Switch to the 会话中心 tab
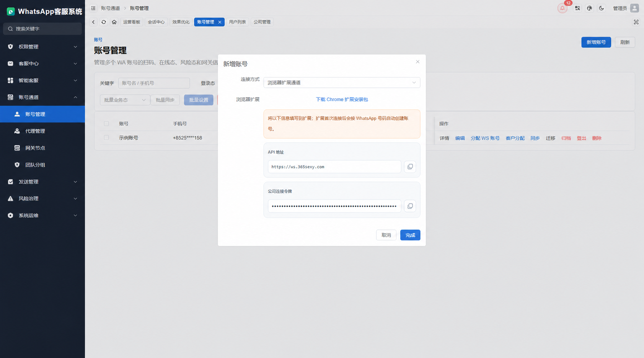This screenshot has height=358, width=644. pyautogui.click(x=156, y=22)
